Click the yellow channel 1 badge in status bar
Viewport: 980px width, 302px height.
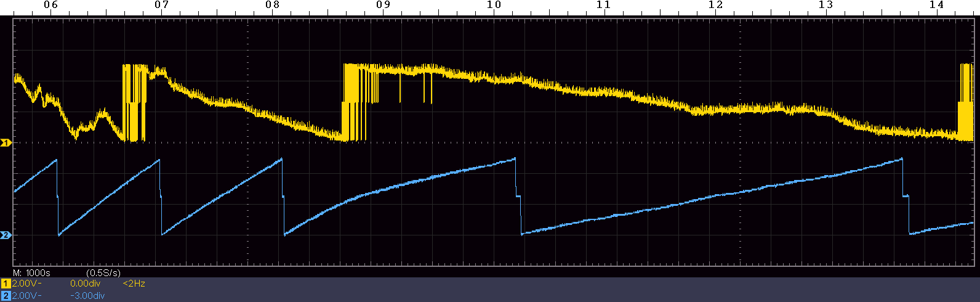tap(6, 284)
